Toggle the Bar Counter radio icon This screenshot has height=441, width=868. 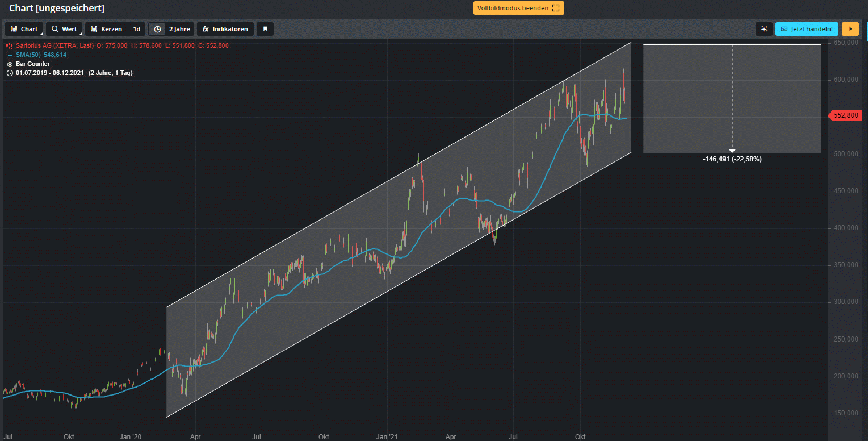click(x=10, y=64)
